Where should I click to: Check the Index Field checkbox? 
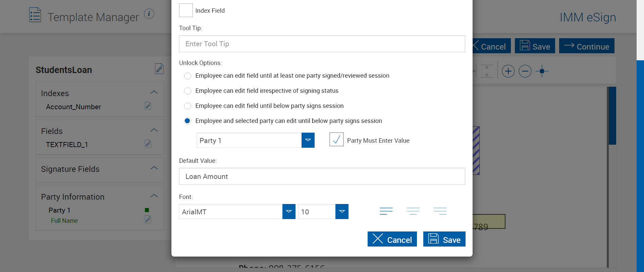point(186,10)
